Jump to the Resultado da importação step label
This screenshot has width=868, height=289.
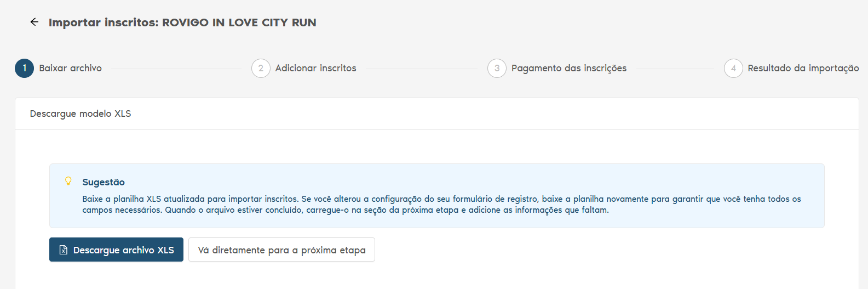tap(803, 69)
